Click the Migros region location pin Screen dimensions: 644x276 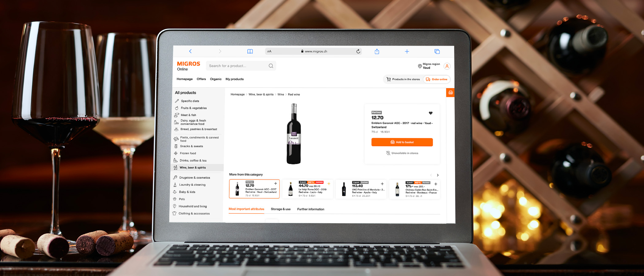(x=420, y=66)
